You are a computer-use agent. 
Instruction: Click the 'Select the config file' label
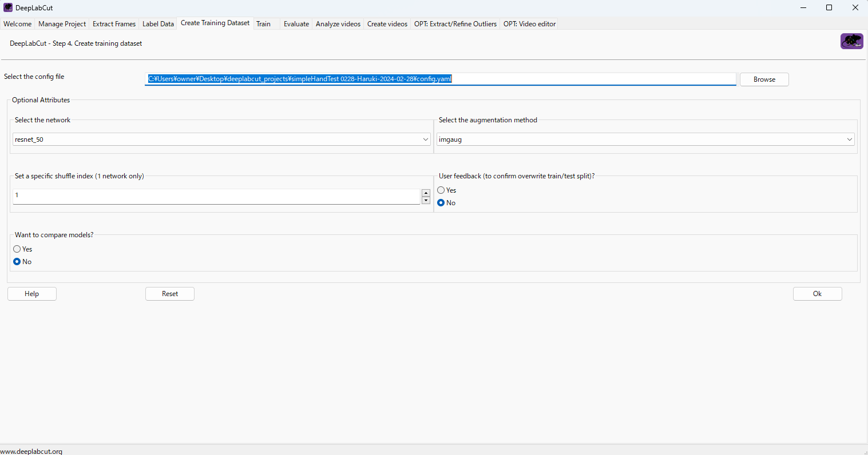click(34, 77)
